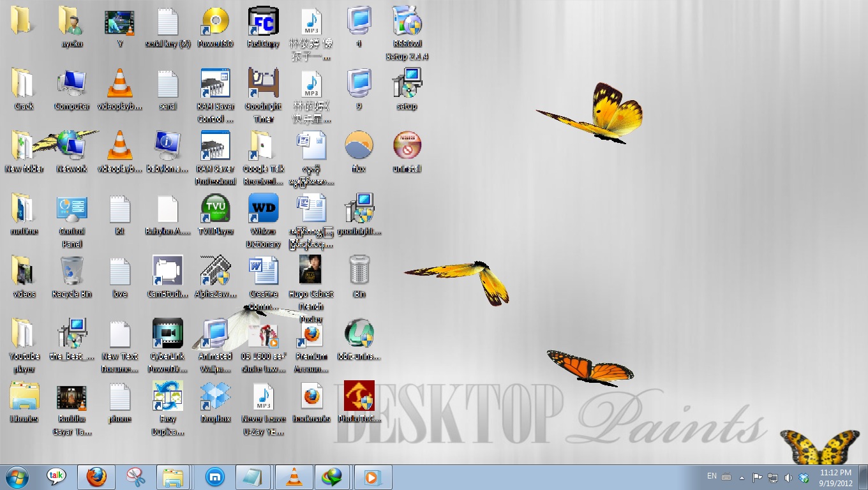This screenshot has width=868, height=490.
Task: Expand the hidden system tray icons
Action: pyautogui.click(x=742, y=477)
